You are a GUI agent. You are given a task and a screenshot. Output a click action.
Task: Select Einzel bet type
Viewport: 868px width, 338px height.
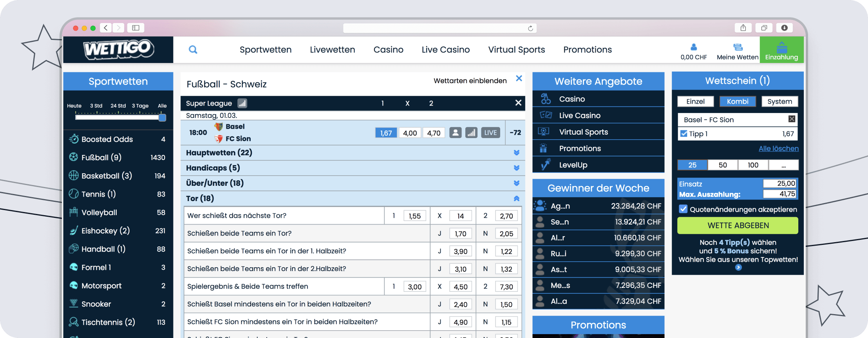695,101
